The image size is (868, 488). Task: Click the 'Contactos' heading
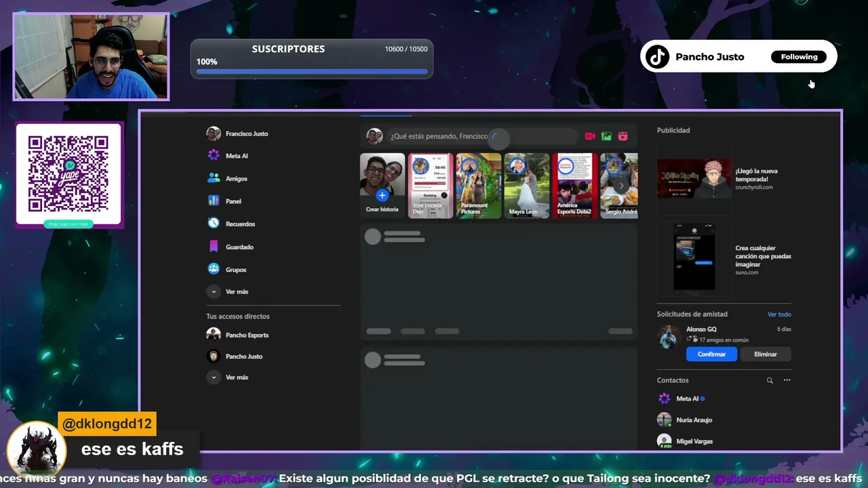[673, 380]
